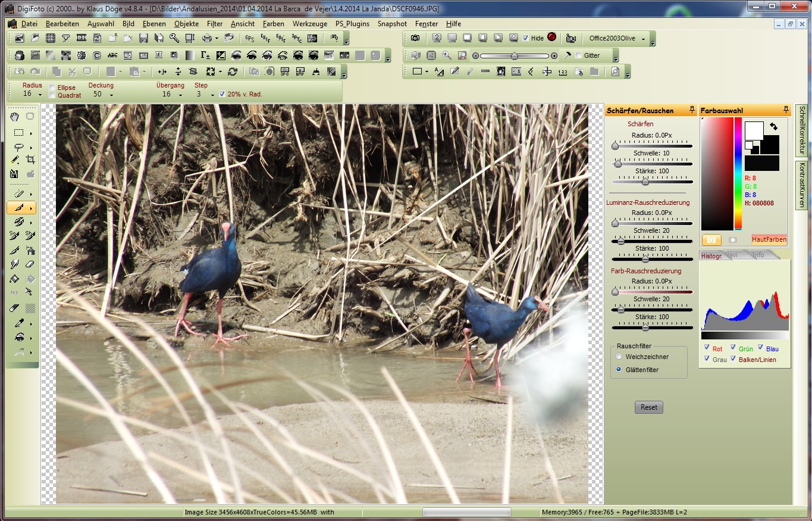Switch to the Info tab
812x521 pixels.
(x=758, y=255)
